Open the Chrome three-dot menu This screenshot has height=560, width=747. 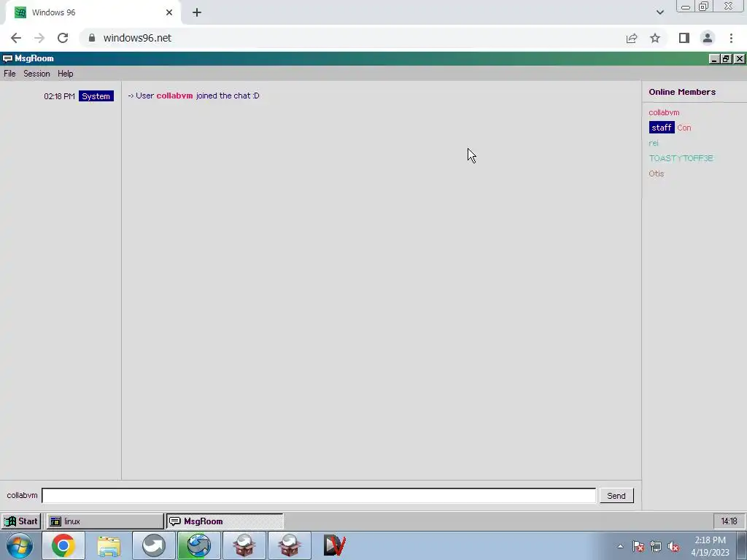[x=731, y=38]
